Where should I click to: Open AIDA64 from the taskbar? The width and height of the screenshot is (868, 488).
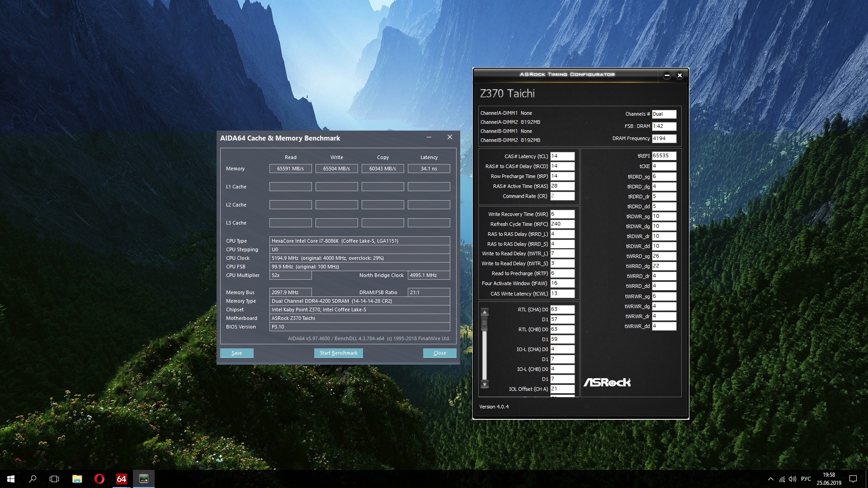(121, 479)
